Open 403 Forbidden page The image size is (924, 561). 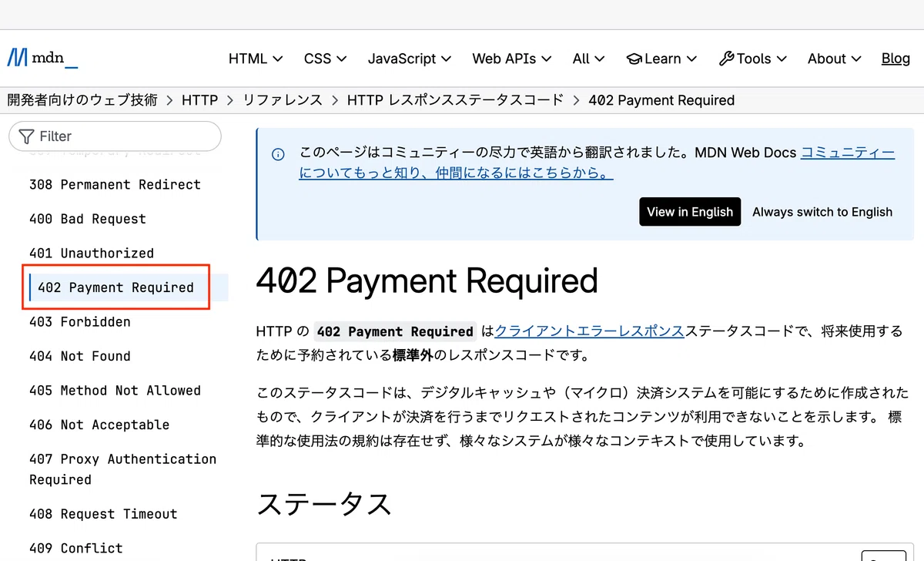[x=80, y=322]
